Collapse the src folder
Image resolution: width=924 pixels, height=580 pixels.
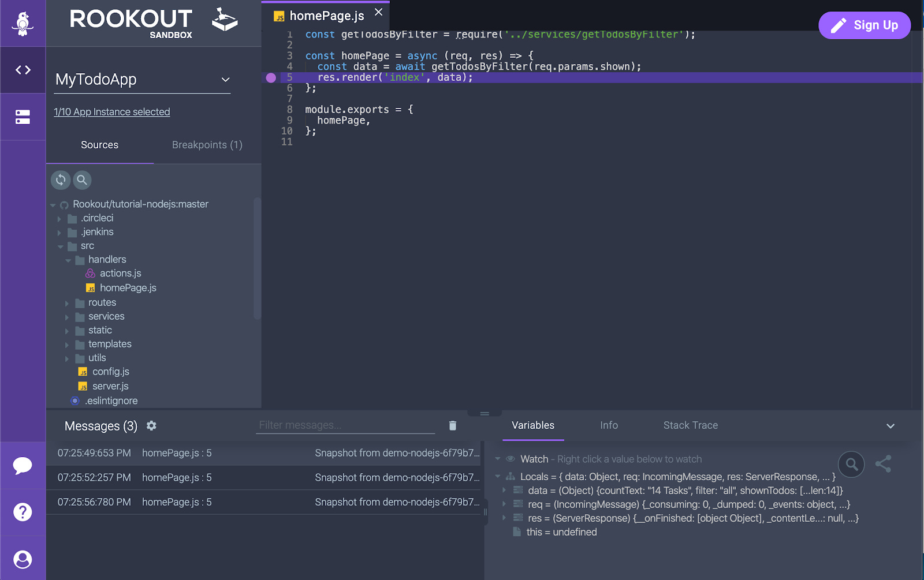point(61,246)
